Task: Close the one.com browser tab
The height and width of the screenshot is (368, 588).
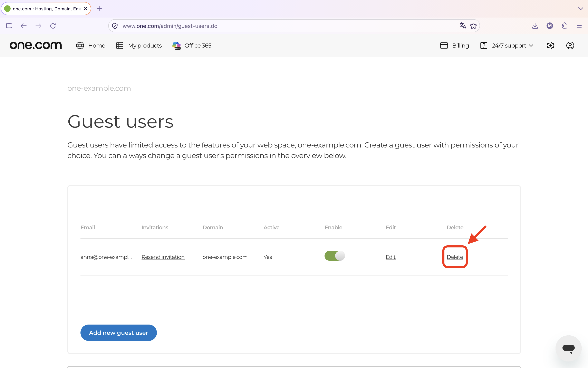Action: (85, 9)
